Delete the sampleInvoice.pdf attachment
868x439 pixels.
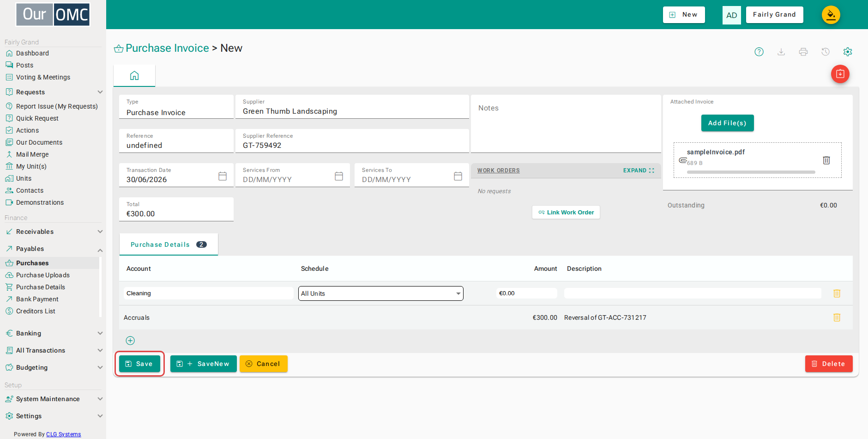point(826,160)
